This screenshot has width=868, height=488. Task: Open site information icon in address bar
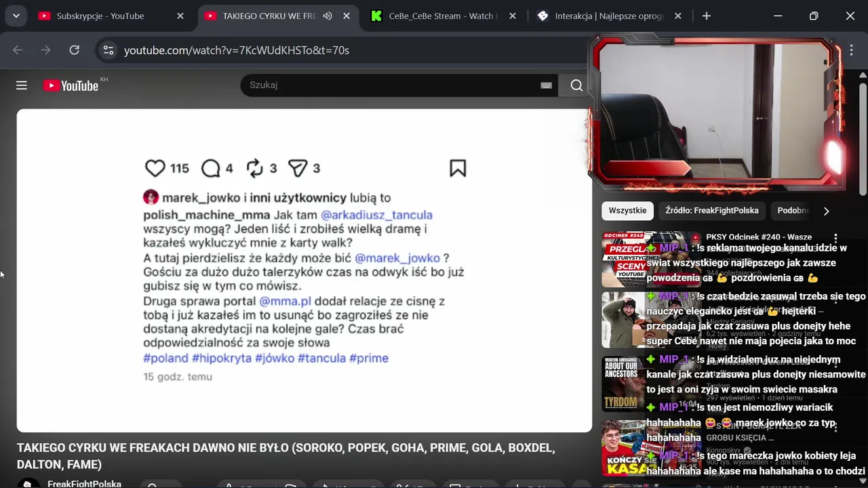click(x=108, y=50)
